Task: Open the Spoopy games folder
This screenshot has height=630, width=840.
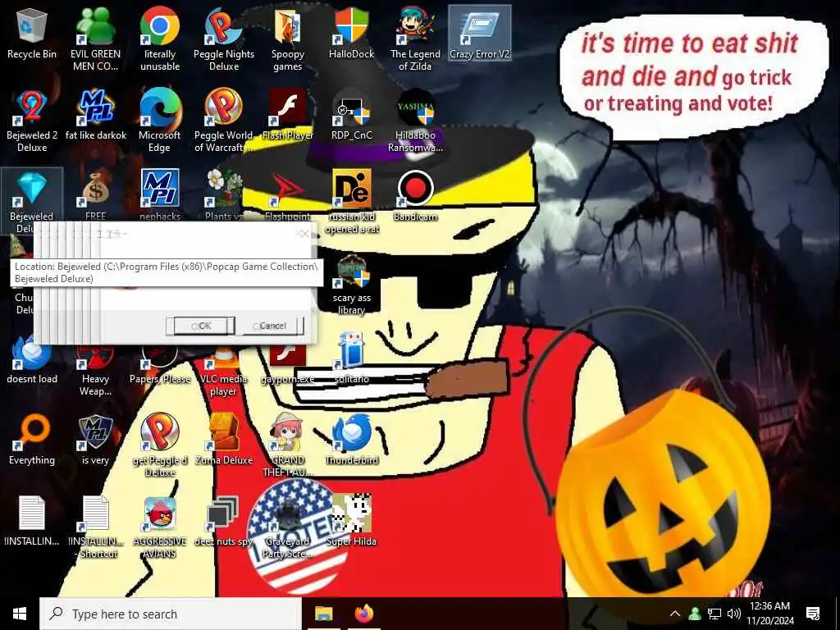Action: (288, 39)
